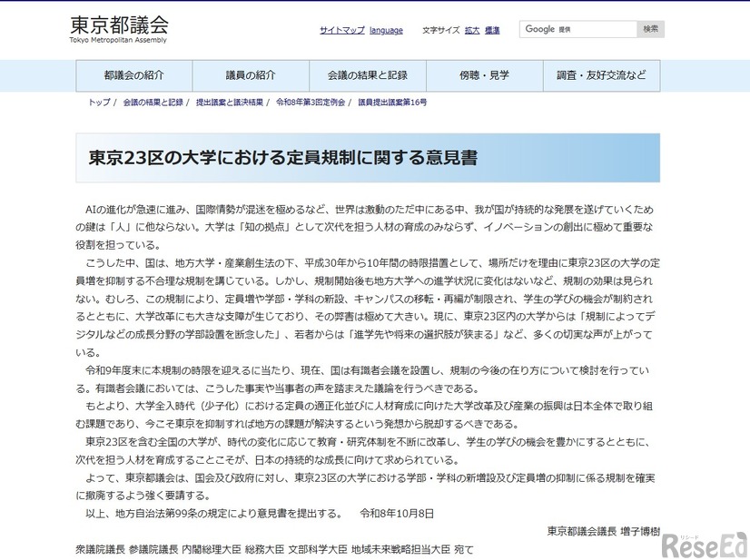Focus the Google search input field
Viewport: 750px width, 560px height.
(x=578, y=29)
